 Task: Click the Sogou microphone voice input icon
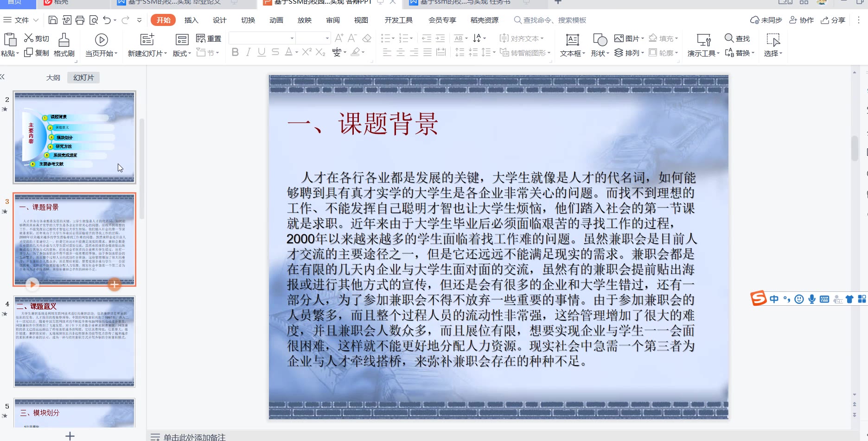[x=811, y=299]
